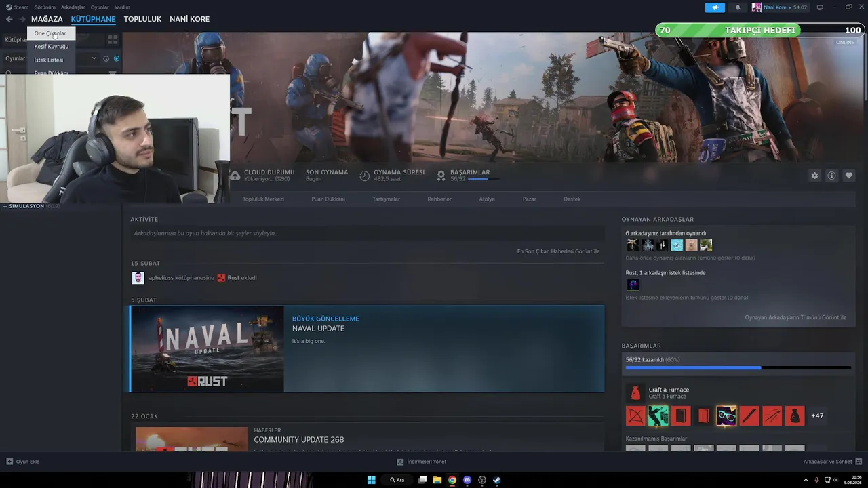Image resolution: width=868 pixels, height=488 pixels.
Task: Click Oynayan Arkadaşların Tümünü Görüntüle
Action: pyautogui.click(x=795, y=317)
